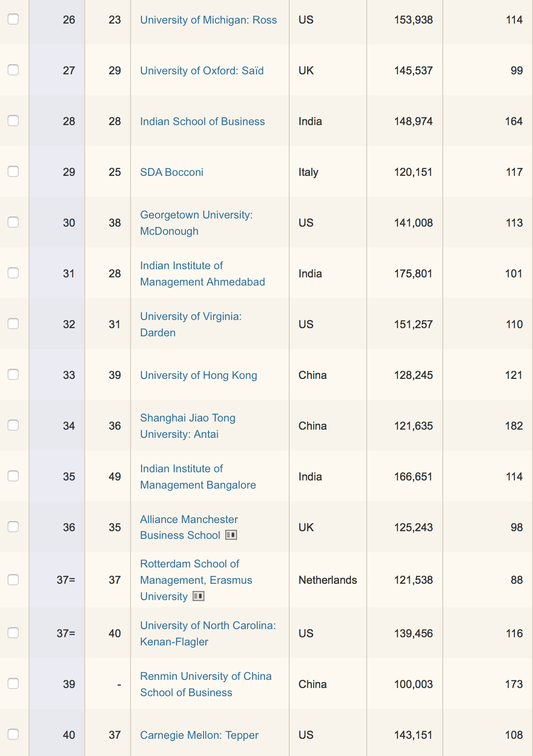Open Indian Institute of Management Ahmedabad link

[203, 274]
